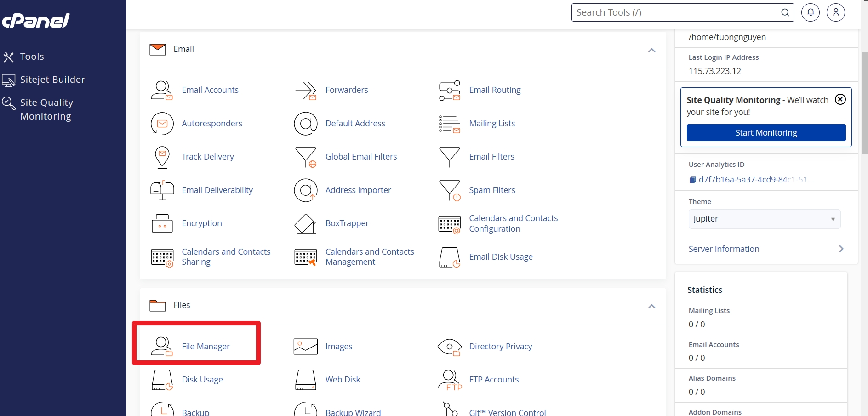Open the user account menu icon
Image resolution: width=868 pixels, height=416 pixels.
[x=836, y=12]
